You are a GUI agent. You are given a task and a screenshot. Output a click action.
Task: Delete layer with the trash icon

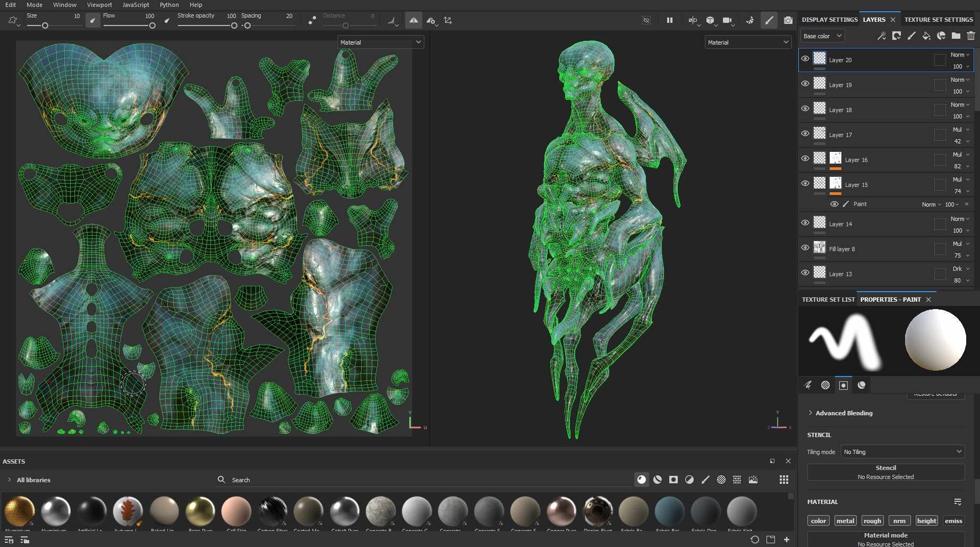tap(971, 36)
